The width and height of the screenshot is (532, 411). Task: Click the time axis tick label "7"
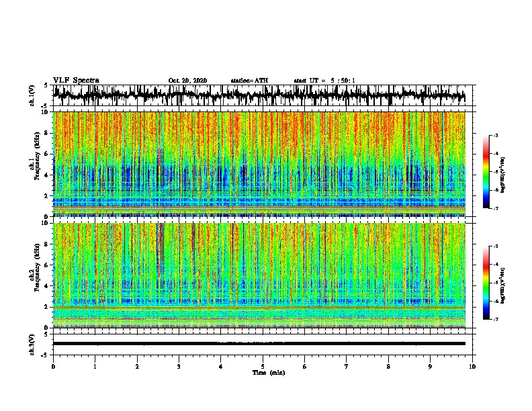(347, 366)
